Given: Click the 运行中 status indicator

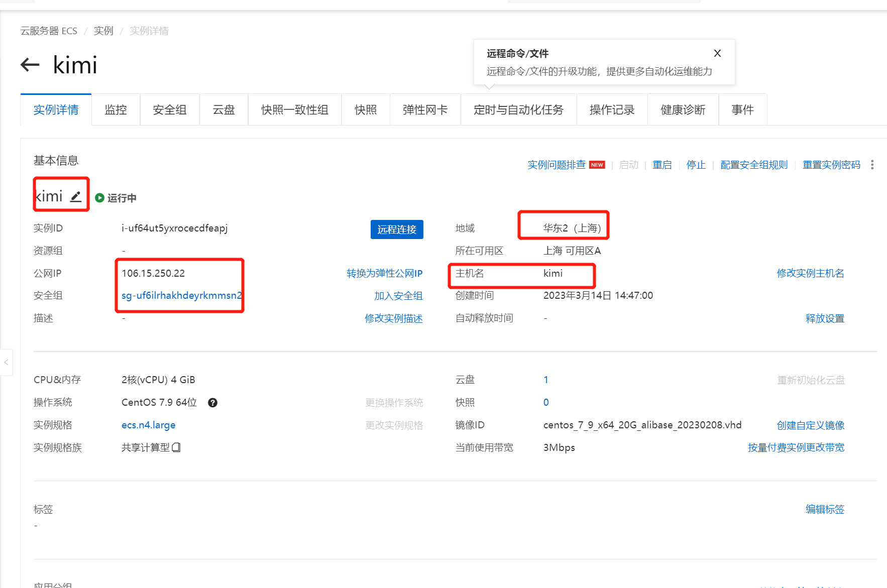Looking at the screenshot, I should 116,198.
